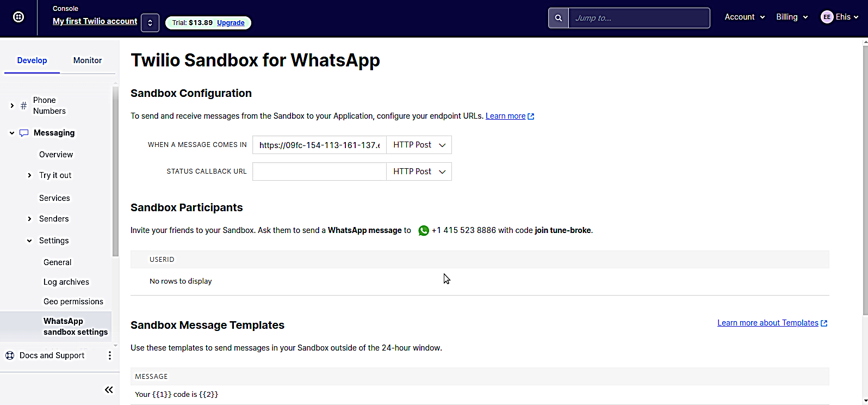Open Try it out page
This screenshot has width=868, height=405.
(x=55, y=175)
